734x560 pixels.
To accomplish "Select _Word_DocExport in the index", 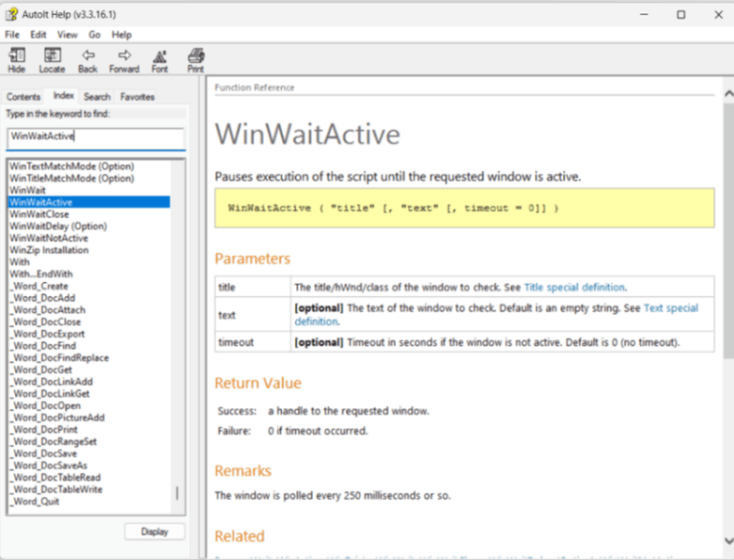I will (48, 334).
